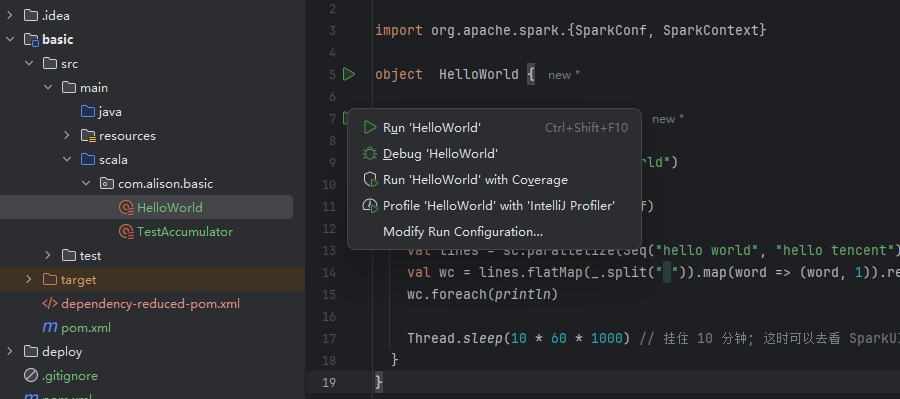Click the Maven icon of basic pom.xml
The height and width of the screenshot is (399, 900).
pyautogui.click(x=50, y=327)
